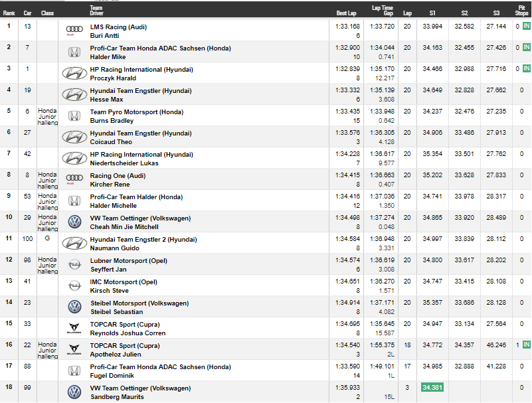Sort by the Car column header
The width and height of the screenshot is (532, 403).
27,13
